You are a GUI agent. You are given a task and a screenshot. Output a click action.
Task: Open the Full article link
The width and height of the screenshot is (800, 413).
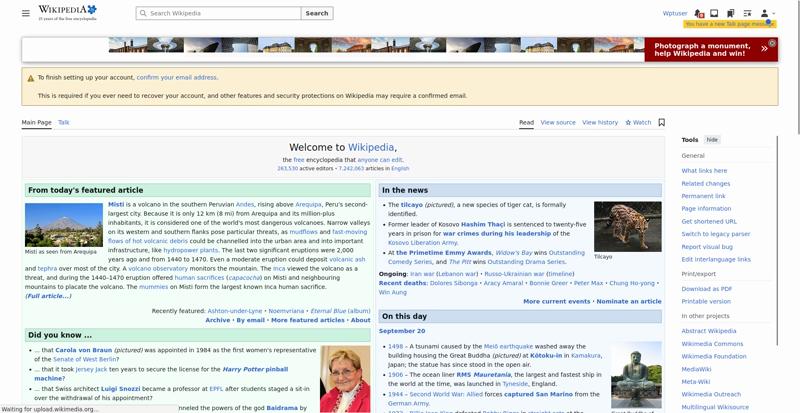48,296
